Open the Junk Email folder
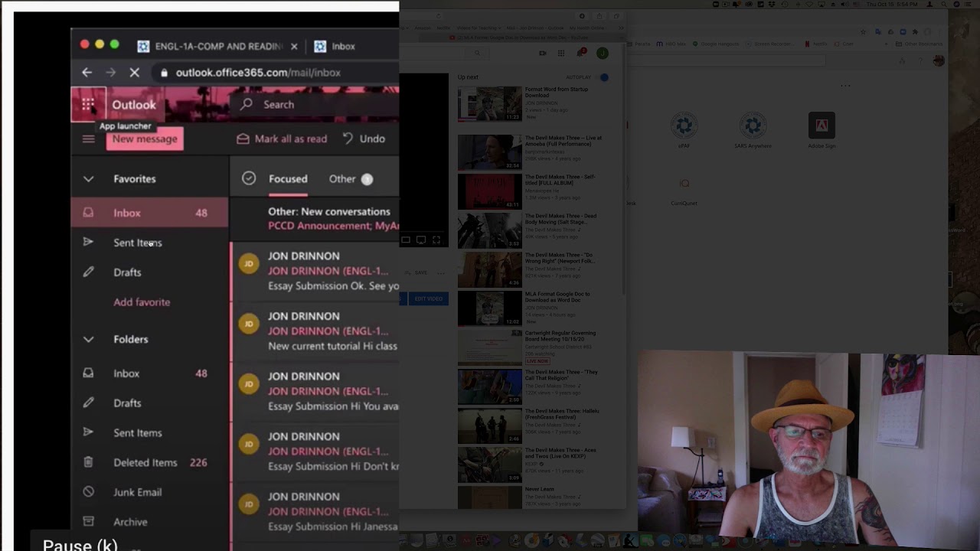 point(150,492)
